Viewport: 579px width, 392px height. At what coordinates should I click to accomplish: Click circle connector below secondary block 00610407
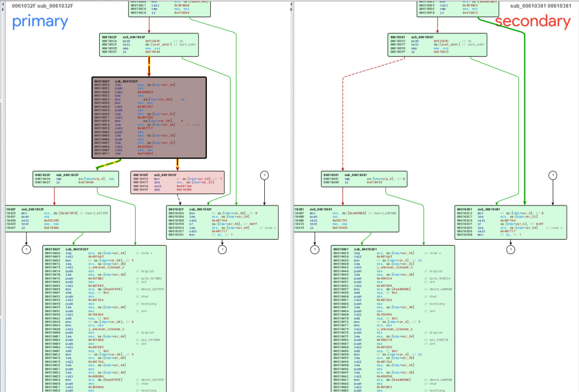(315, 249)
